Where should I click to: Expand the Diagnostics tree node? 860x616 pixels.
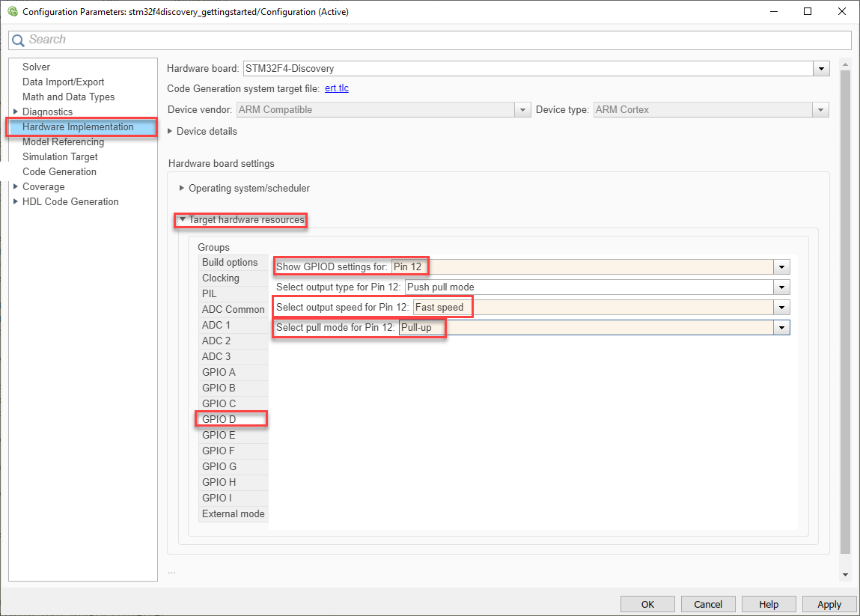coord(16,112)
